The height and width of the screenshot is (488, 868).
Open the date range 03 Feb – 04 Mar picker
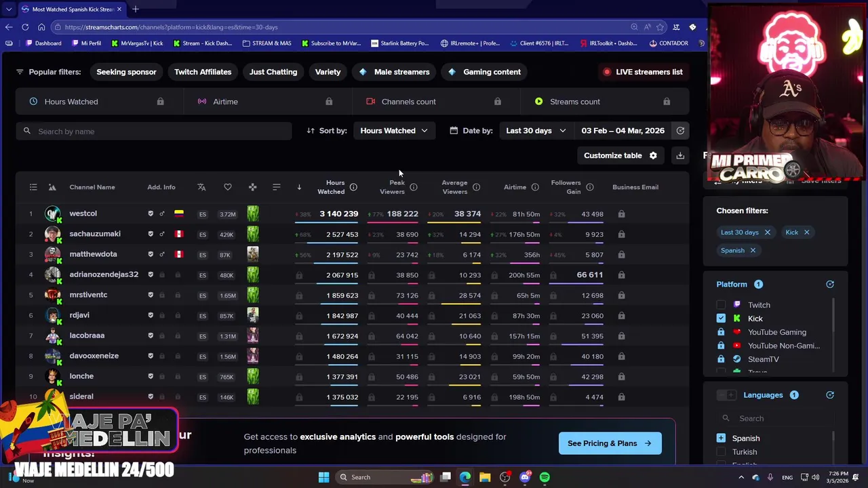coord(623,131)
